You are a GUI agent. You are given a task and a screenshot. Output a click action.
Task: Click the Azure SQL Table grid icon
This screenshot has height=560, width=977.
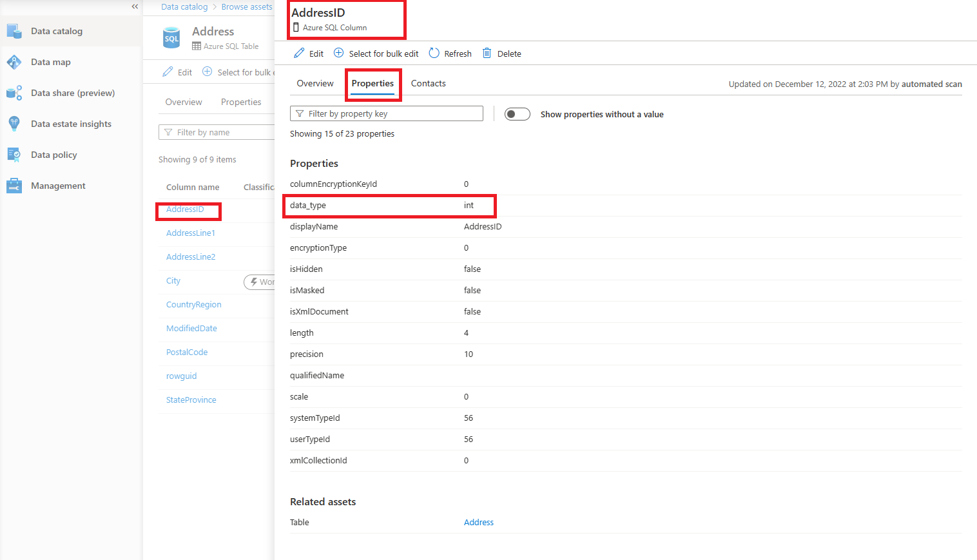pos(197,46)
